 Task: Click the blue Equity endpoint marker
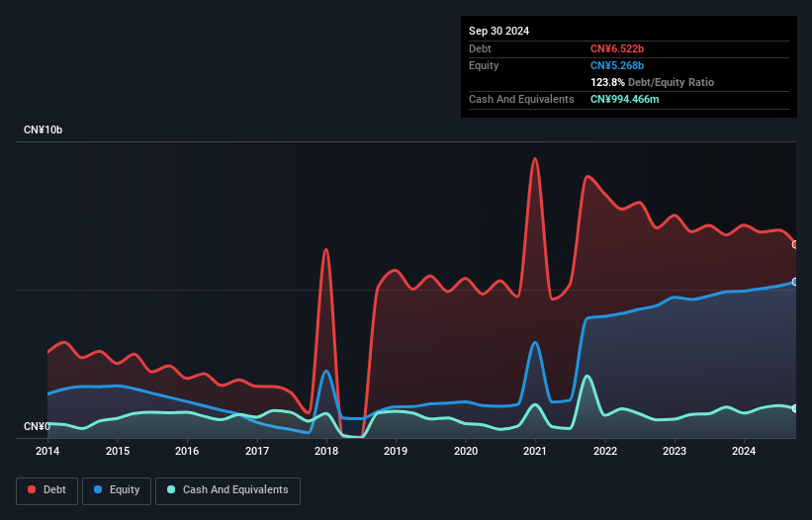click(795, 282)
